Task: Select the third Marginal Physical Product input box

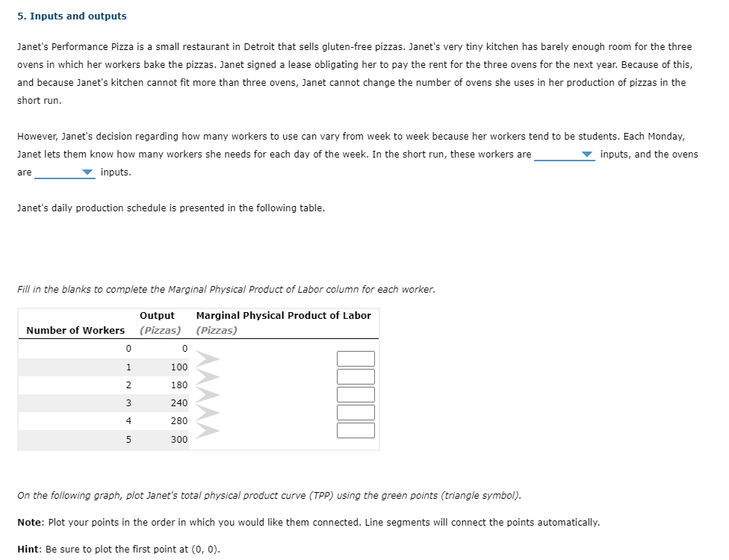Action: (x=356, y=394)
